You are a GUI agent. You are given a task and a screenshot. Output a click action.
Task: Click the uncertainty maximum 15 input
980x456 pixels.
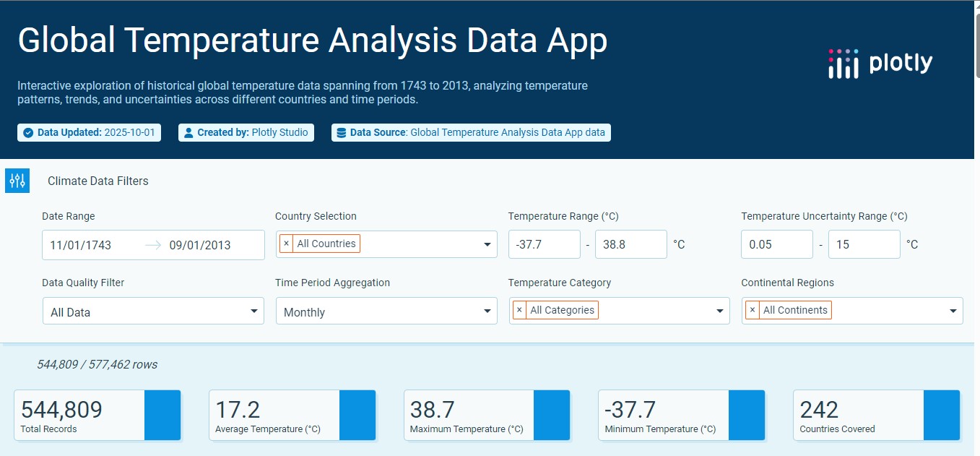tap(864, 244)
